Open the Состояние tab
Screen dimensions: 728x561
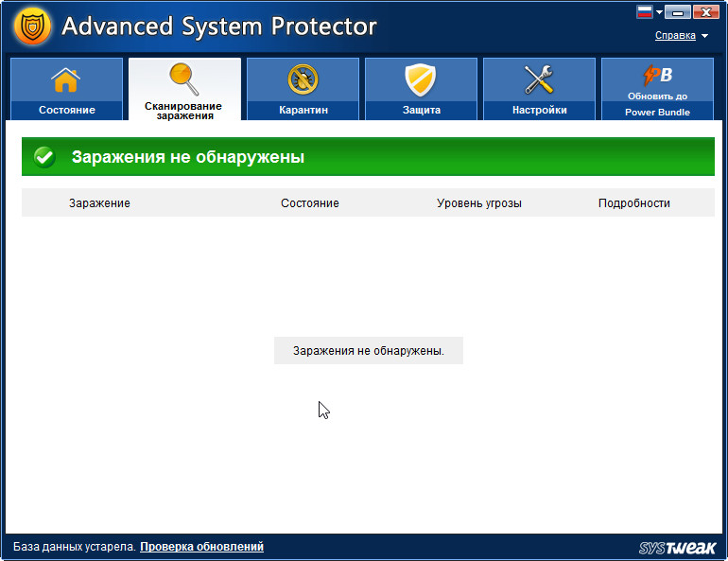coord(66,89)
